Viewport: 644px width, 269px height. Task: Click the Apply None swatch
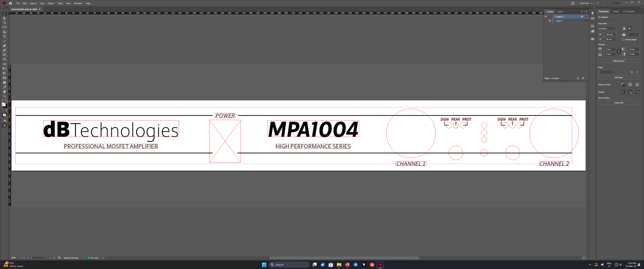4,115
